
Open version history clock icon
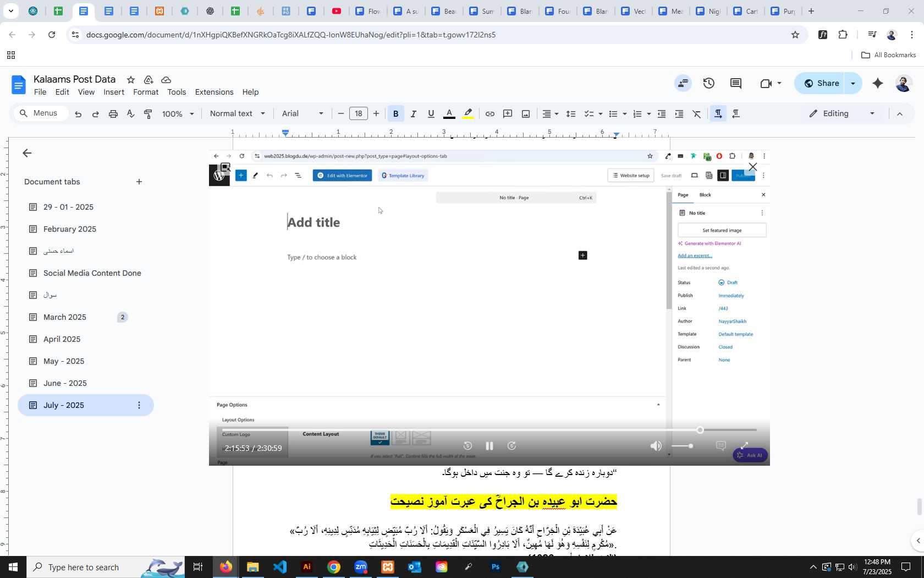click(709, 83)
